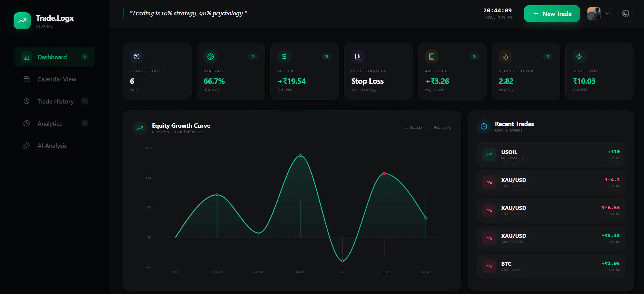Expand the profile dropdown chevron
This screenshot has width=644, height=294.
click(607, 14)
